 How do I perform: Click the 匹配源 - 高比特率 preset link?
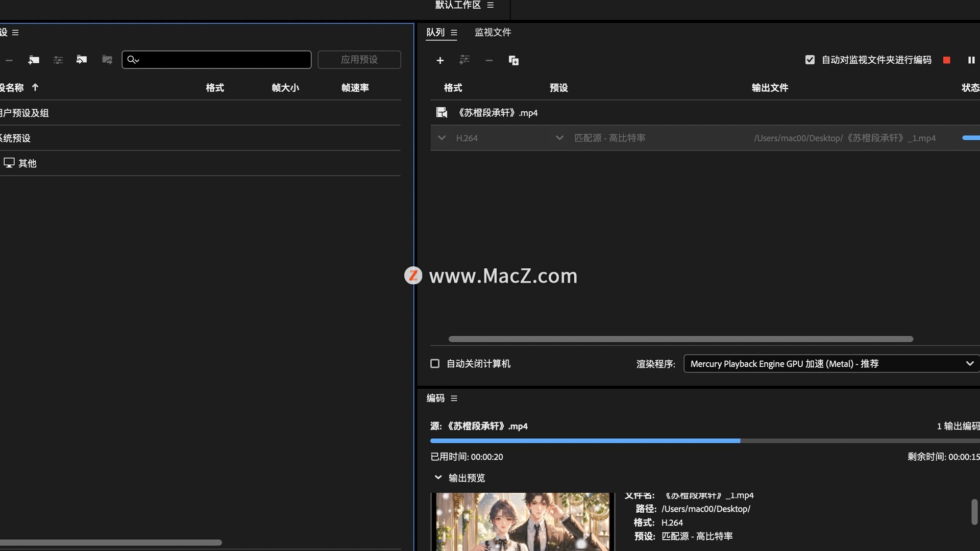tap(609, 138)
